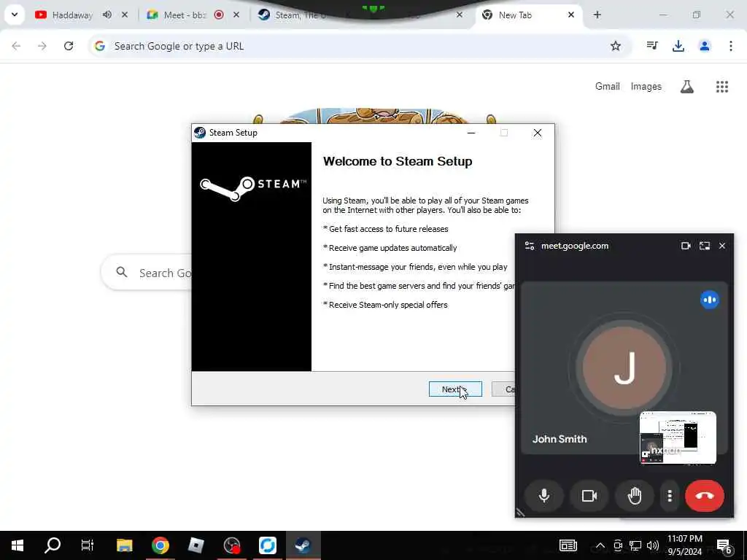Viewport: 747px width, 560px height.
Task: Toggle camera button in Meet popup
Action: coord(589,496)
